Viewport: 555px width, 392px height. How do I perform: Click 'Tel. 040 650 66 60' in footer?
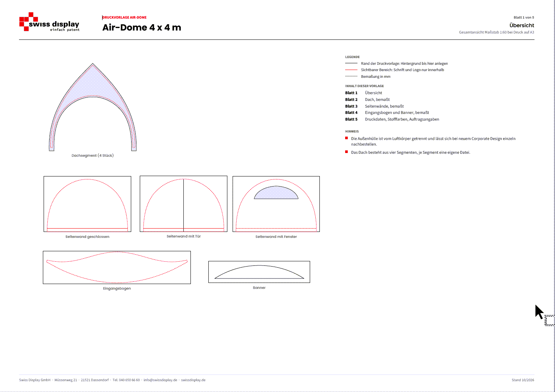(x=126, y=380)
